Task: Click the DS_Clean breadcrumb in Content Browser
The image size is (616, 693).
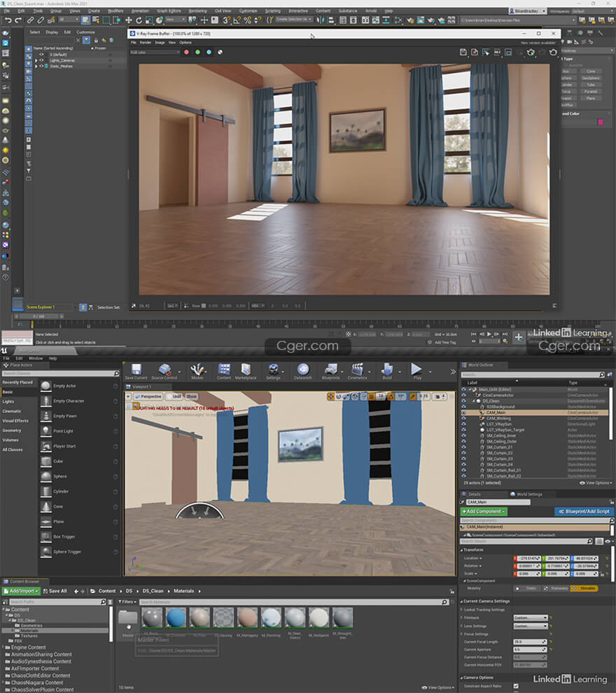Action: (x=153, y=591)
